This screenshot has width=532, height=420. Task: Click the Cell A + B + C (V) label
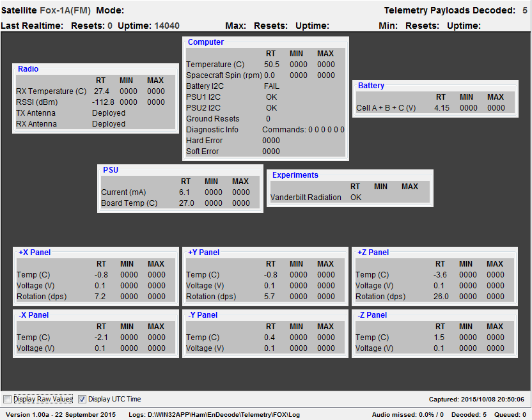tap(386, 108)
